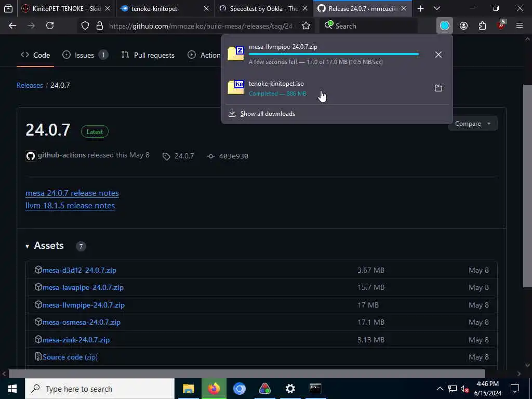The width and height of the screenshot is (532, 399).
Task: Open the Compare dropdown
Action: tap(473, 124)
